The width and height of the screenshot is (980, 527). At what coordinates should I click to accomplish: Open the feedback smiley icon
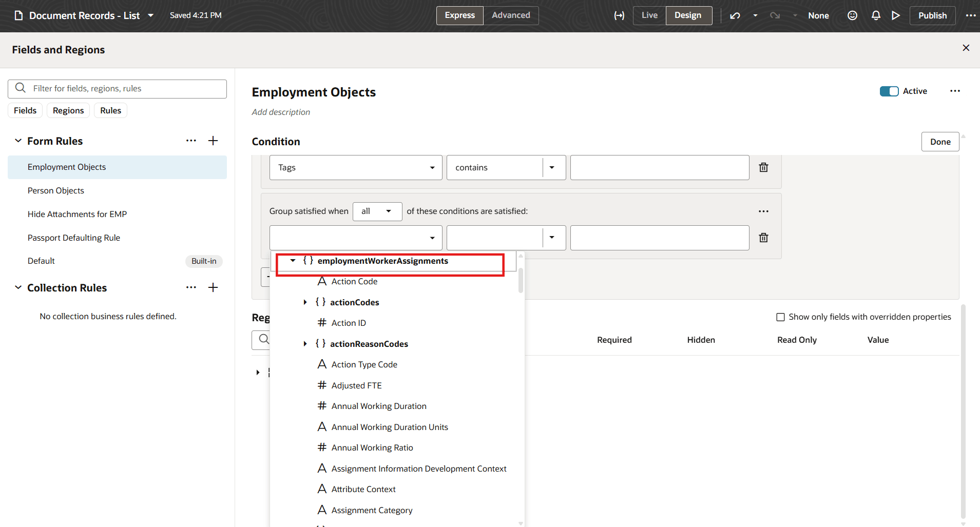coord(852,15)
